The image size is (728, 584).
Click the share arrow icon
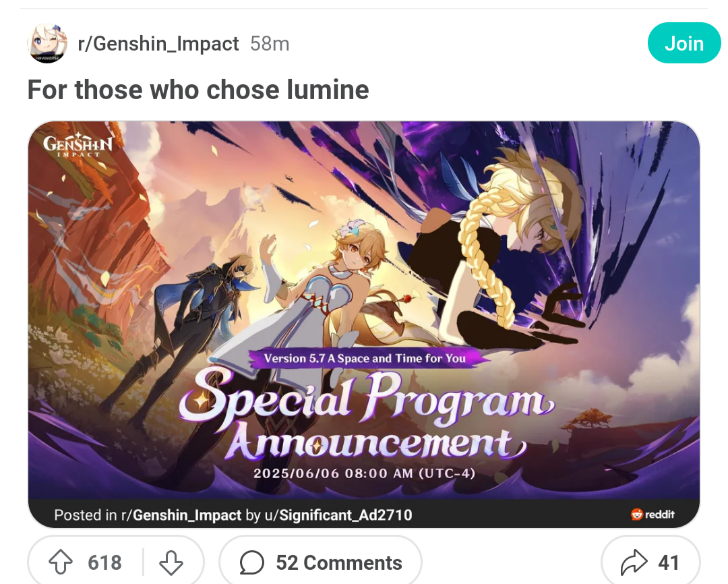tap(634, 562)
